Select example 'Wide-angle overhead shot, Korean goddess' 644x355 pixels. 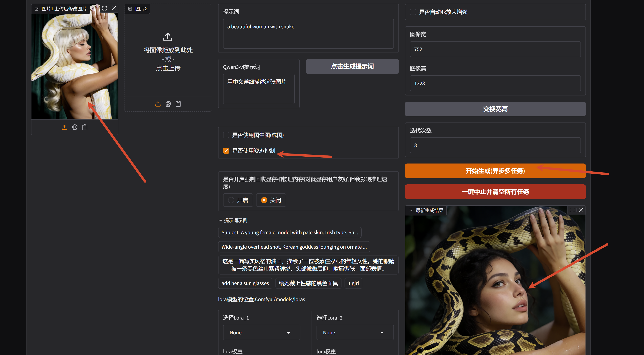pyautogui.click(x=294, y=247)
